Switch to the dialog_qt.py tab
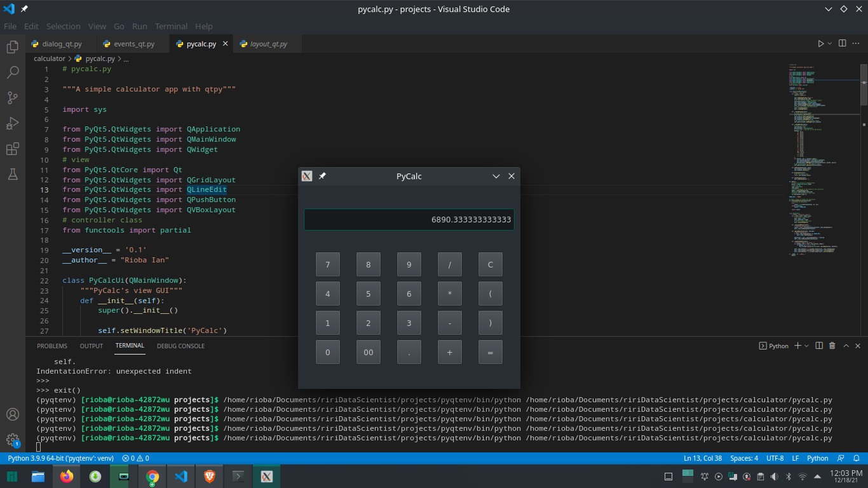868x488 pixels. (62, 44)
